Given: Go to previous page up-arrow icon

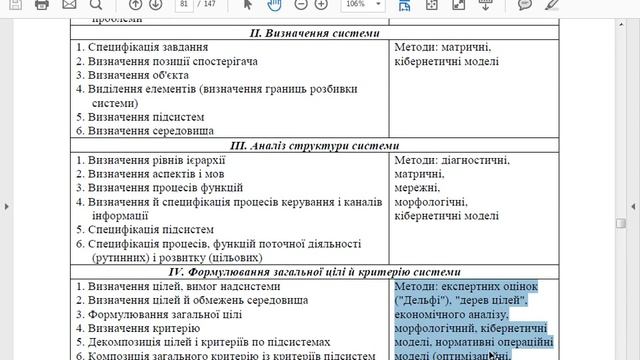Looking at the screenshot, I should pos(136,4).
